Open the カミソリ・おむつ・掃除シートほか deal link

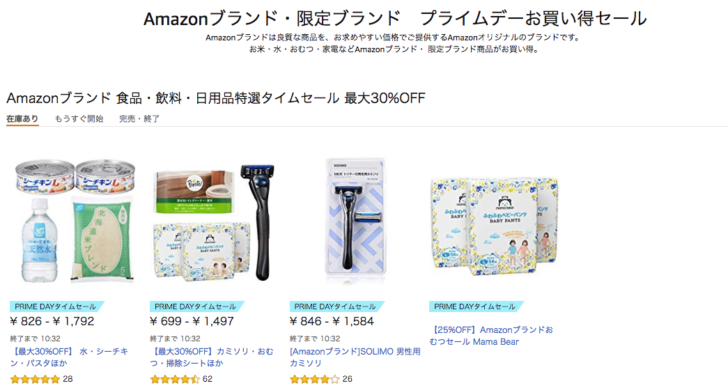coord(212,357)
